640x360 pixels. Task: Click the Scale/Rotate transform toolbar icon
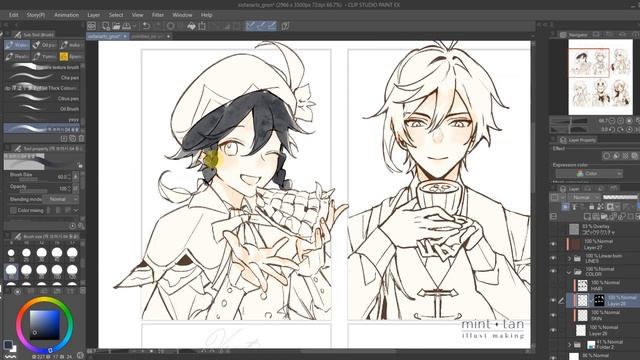coord(202,26)
